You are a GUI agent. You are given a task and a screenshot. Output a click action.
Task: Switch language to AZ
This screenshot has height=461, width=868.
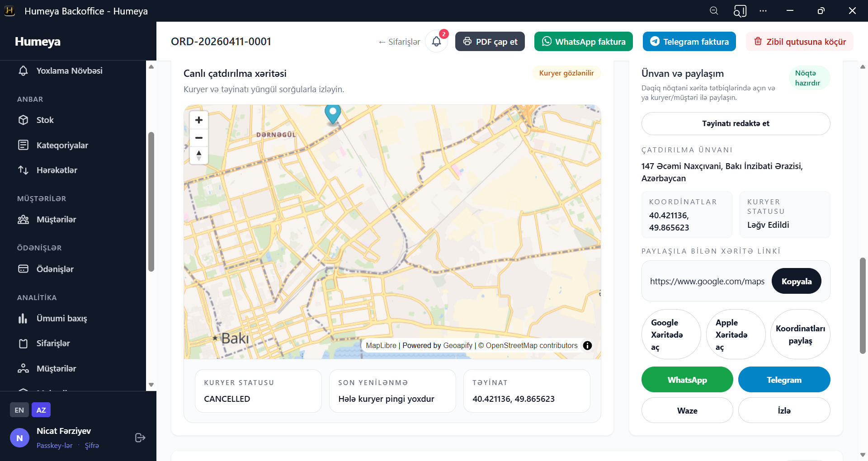pyautogui.click(x=41, y=410)
